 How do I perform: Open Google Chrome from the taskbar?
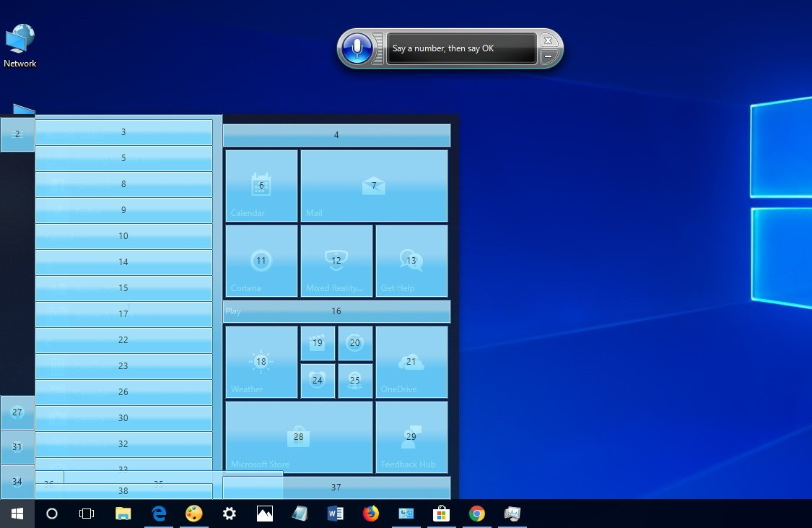click(476, 514)
